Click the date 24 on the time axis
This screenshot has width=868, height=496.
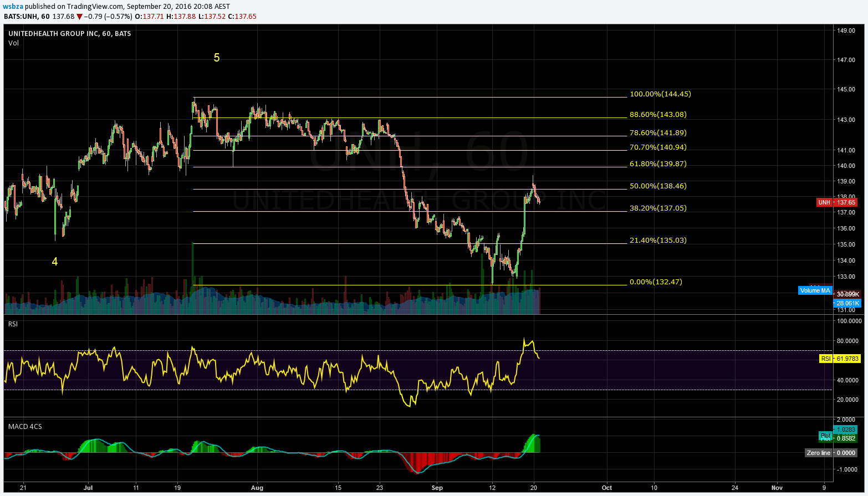point(735,488)
